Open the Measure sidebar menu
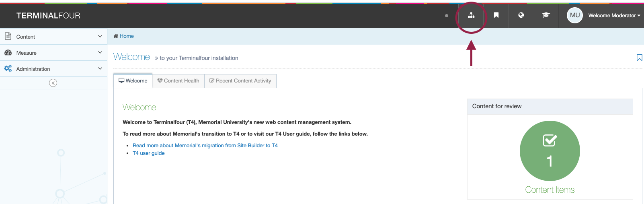 click(x=53, y=53)
